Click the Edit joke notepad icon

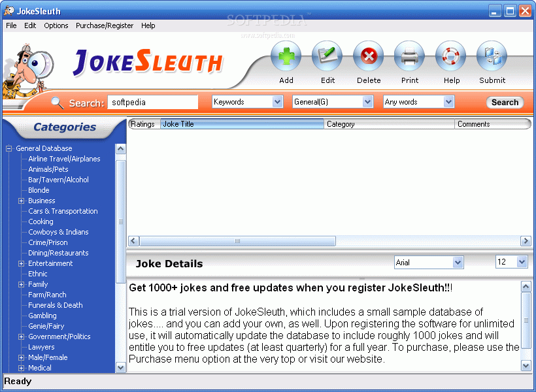[327, 56]
